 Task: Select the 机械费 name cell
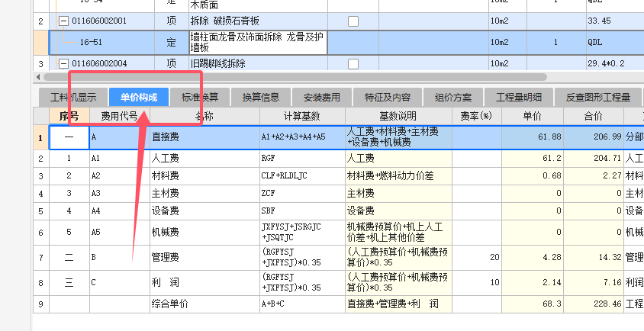click(x=204, y=233)
